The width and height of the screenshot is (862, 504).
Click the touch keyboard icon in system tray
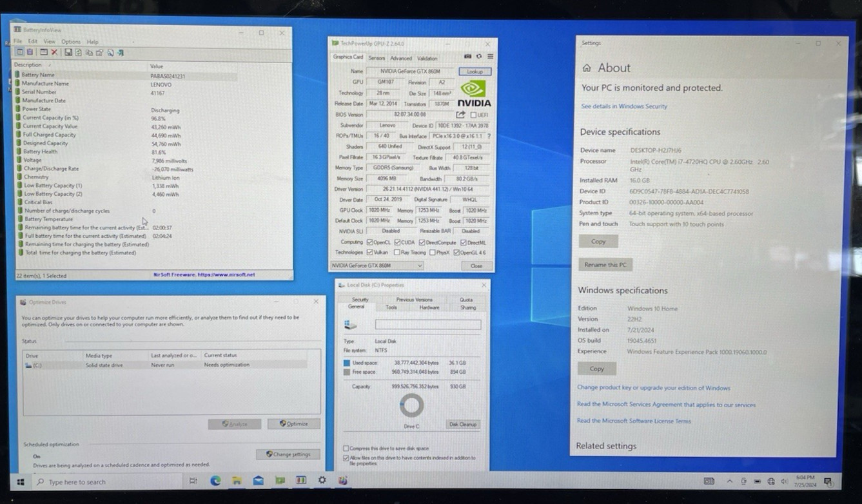coord(709,481)
